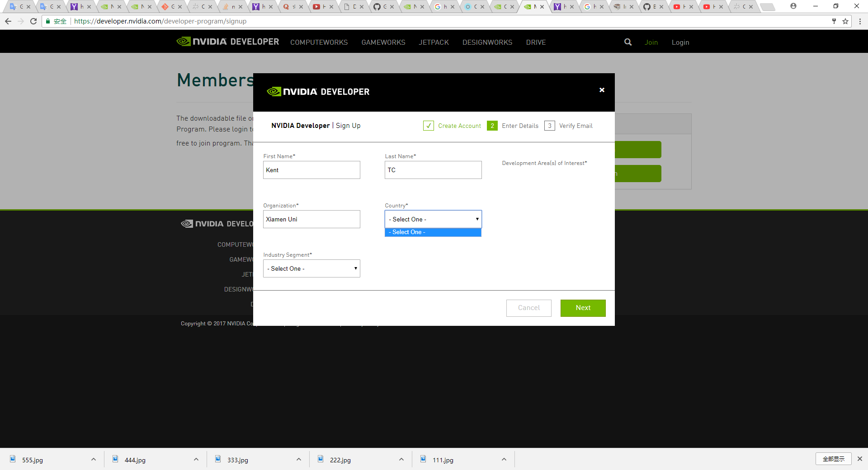The height and width of the screenshot is (470, 868).
Task: Click the Next button
Action: [x=583, y=308]
